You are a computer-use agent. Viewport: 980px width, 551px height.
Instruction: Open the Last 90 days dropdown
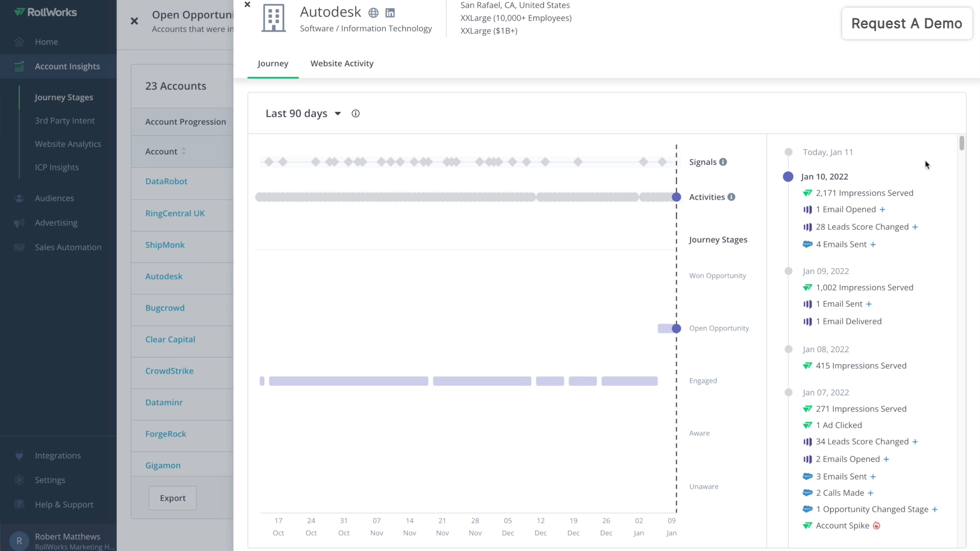coord(303,114)
